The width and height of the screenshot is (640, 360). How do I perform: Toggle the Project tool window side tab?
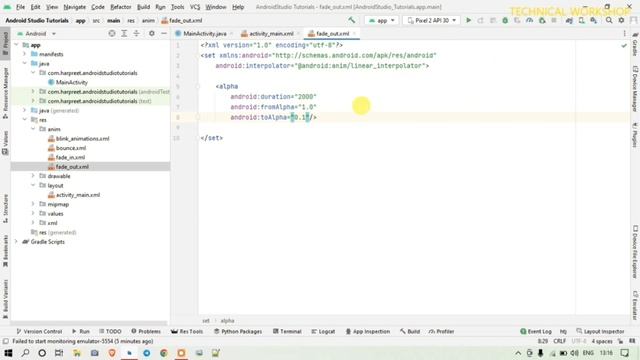point(5,45)
